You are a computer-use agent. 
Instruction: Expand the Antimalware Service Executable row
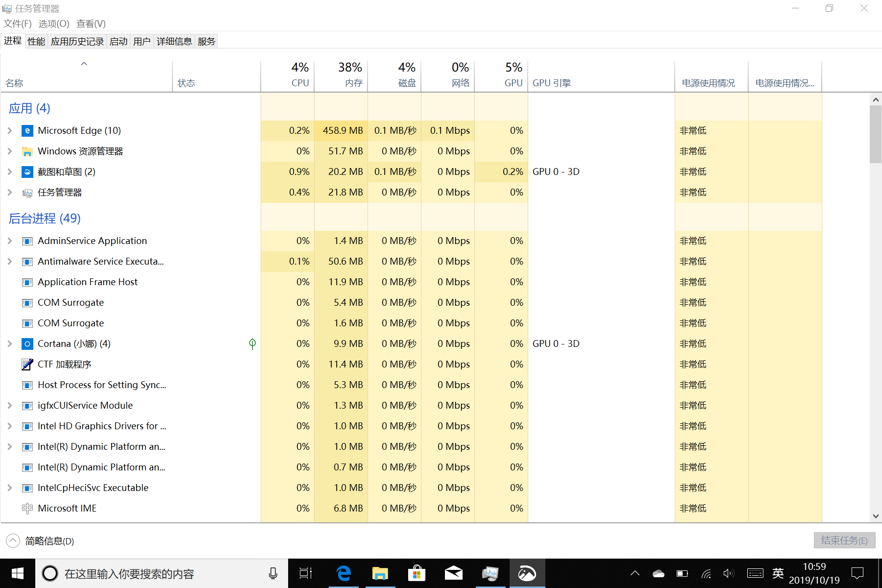[10, 262]
